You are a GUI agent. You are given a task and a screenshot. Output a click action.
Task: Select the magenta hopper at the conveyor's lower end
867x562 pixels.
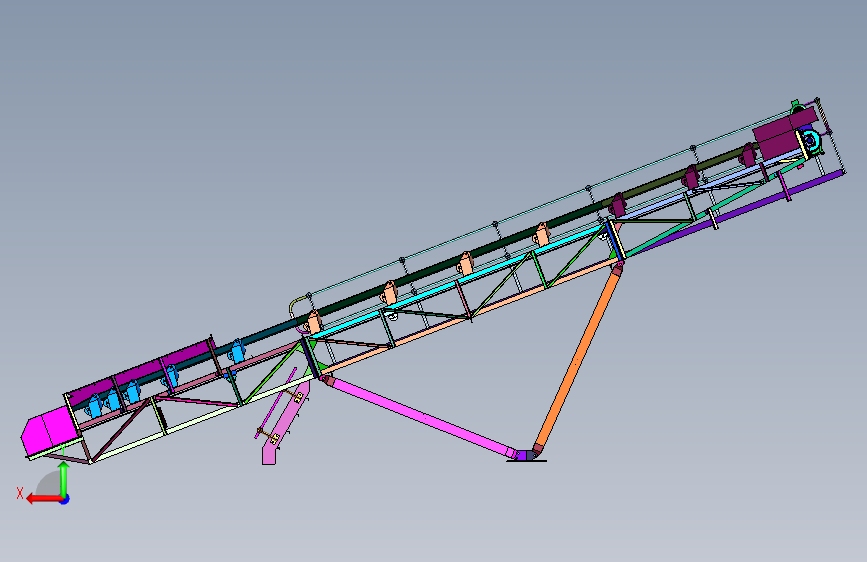click(x=49, y=430)
